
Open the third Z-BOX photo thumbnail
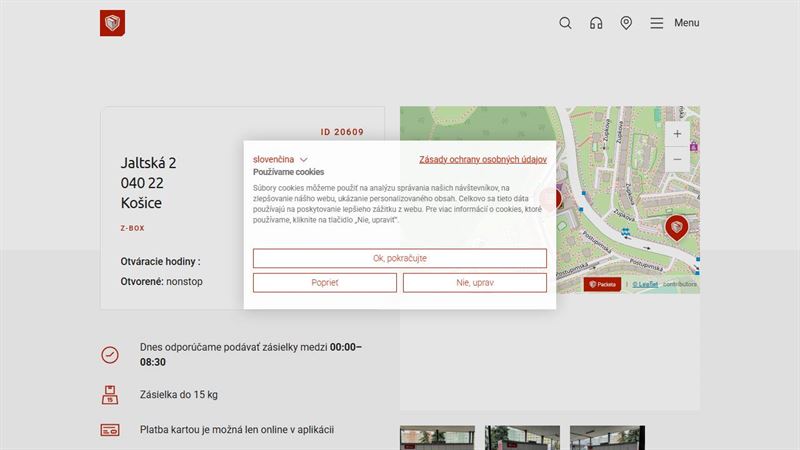[x=607, y=438]
